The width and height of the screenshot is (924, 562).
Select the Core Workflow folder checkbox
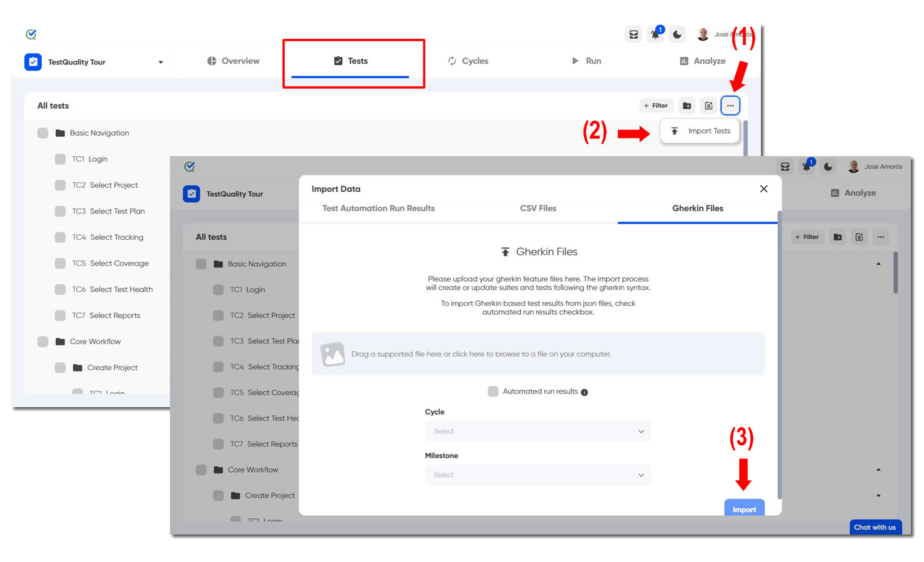click(x=42, y=342)
